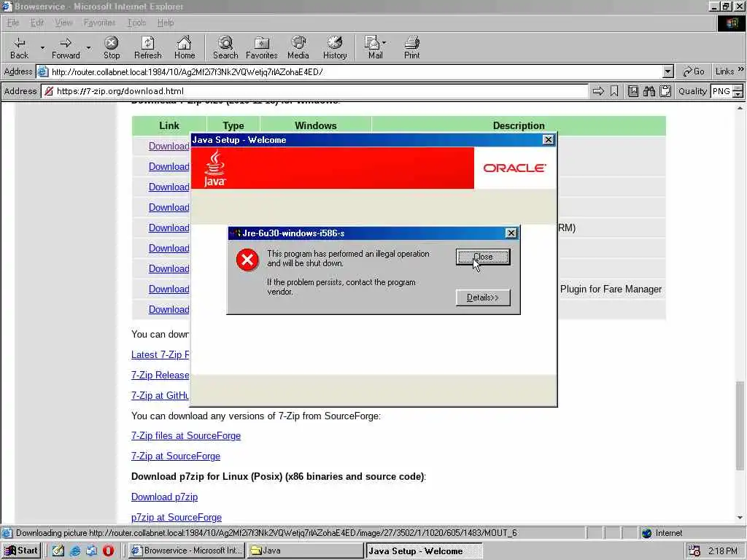Click the Browservice bookmarks book icon
Screen dimensions: 747x560
632,91
